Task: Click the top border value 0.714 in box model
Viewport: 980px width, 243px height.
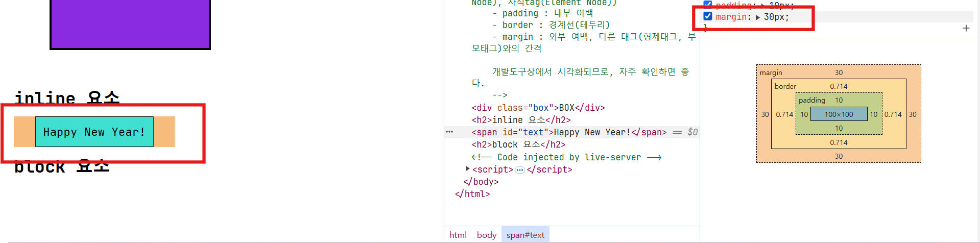Action: (x=839, y=86)
